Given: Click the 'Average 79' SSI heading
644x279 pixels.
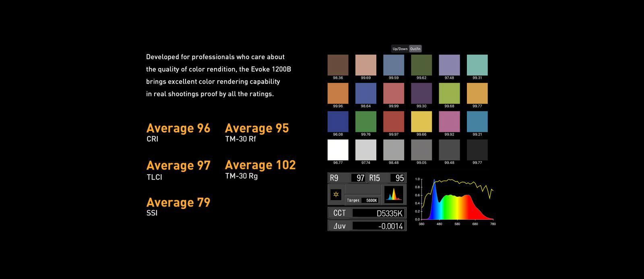Looking at the screenshot, I should (178, 203).
